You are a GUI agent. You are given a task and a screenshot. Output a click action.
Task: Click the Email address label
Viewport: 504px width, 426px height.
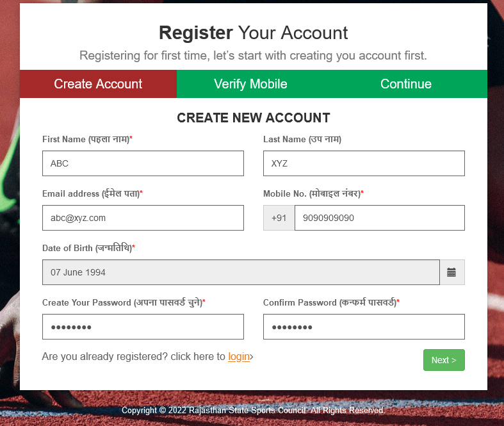[x=92, y=193]
